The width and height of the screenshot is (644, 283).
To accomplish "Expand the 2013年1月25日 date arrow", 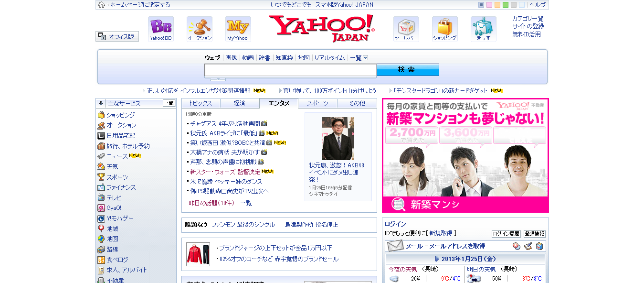I will [437, 259].
